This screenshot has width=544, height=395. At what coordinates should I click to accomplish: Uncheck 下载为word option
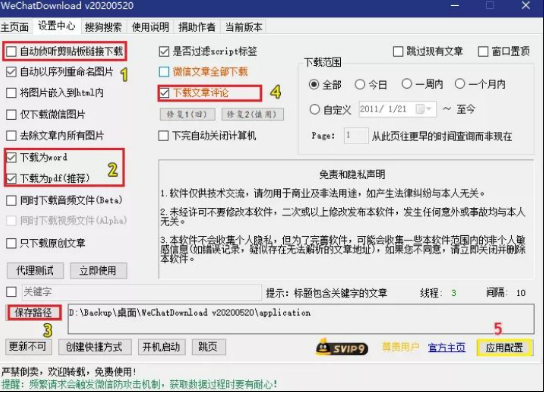[11, 157]
